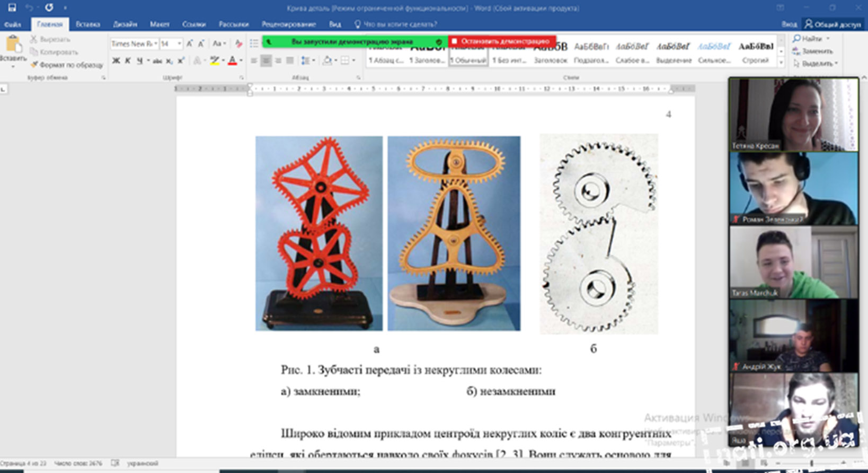The width and height of the screenshot is (868, 473).
Task: Apply the Строгий style
Action: point(756,52)
